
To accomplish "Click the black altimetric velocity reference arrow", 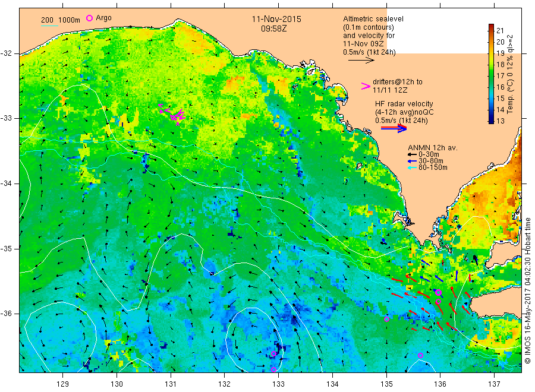I will point(361,61).
